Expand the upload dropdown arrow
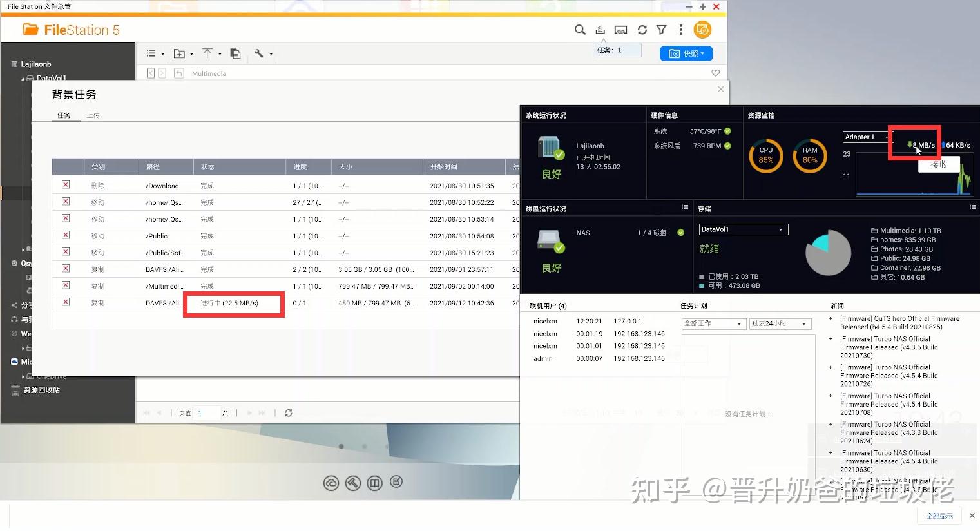 pyautogui.click(x=220, y=54)
